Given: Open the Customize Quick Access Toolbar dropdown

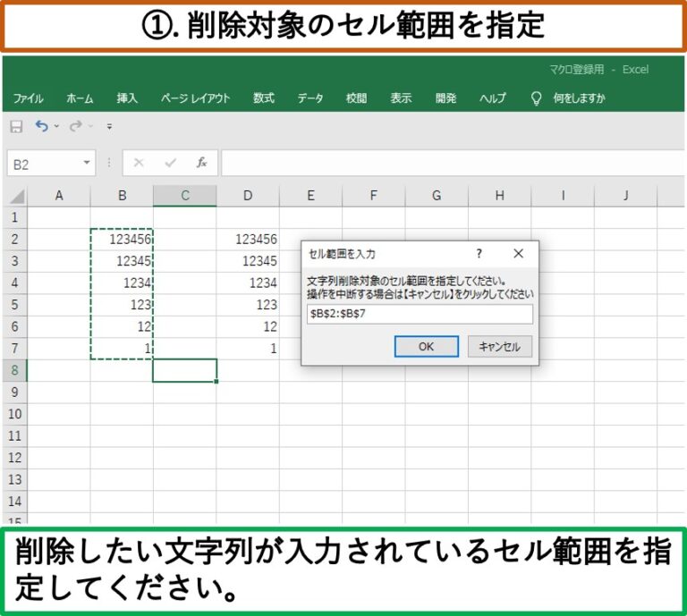Looking at the screenshot, I should [109, 127].
